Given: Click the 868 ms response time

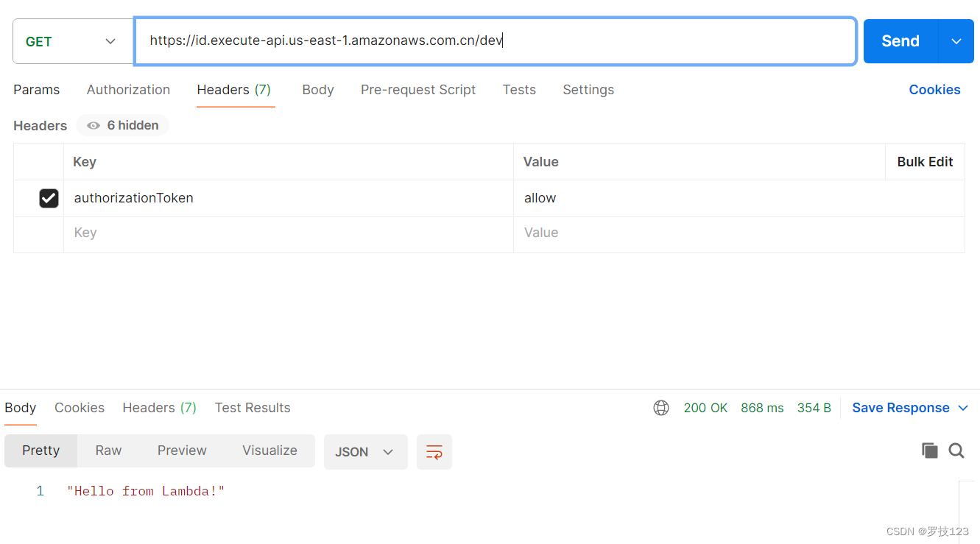Looking at the screenshot, I should [x=762, y=408].
